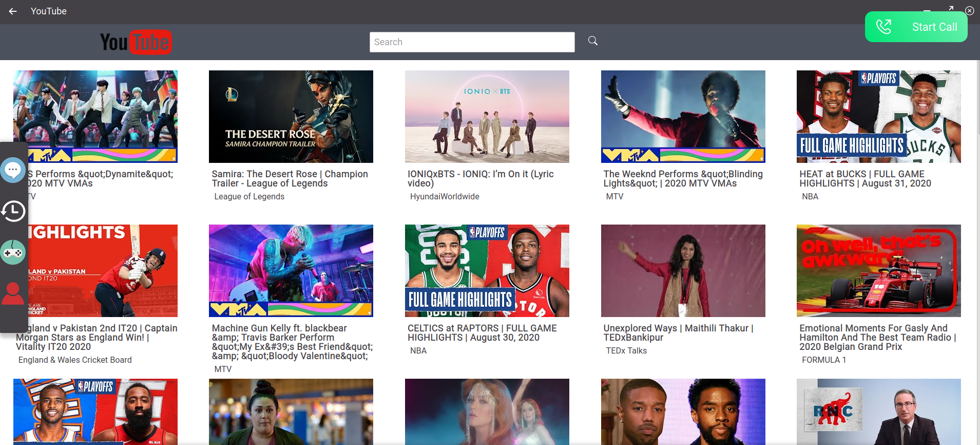
Task: Open the game controller sidebar icon
Action: pyautogui.click(x=13, y=252)
